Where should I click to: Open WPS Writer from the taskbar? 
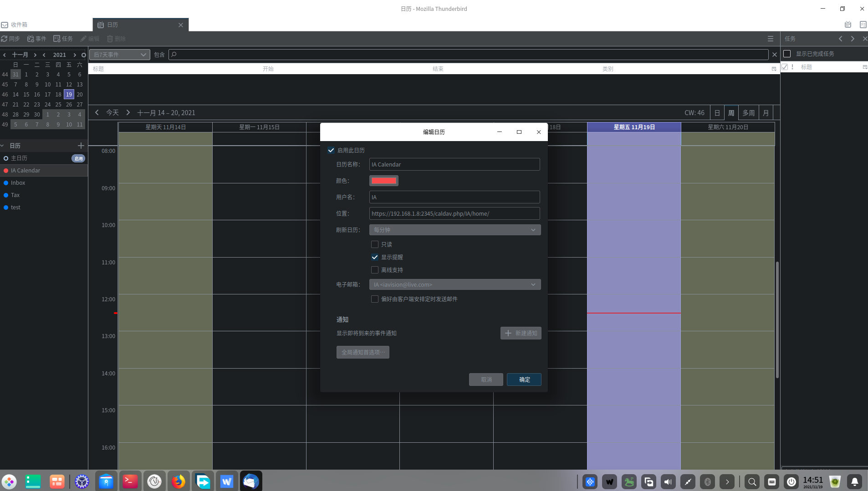(x=227, y=481)
